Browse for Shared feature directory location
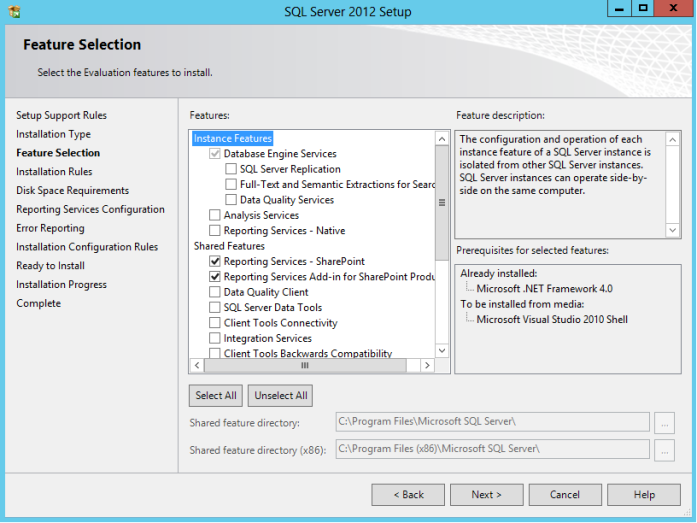The height and width of the screenshot is (523, 697). [664, 423]
